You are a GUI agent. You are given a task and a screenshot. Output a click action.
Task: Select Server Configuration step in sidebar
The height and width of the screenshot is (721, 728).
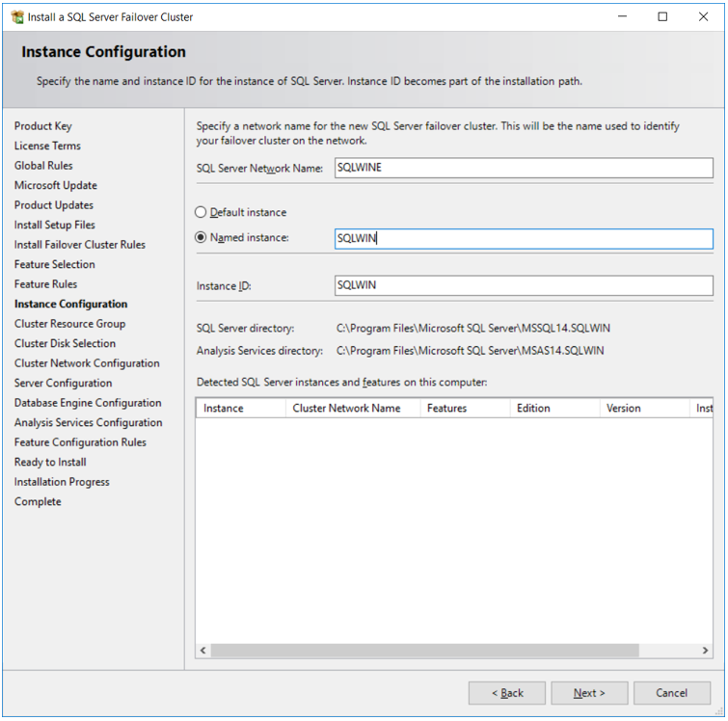pyautogui.click(x=63, y=383)
